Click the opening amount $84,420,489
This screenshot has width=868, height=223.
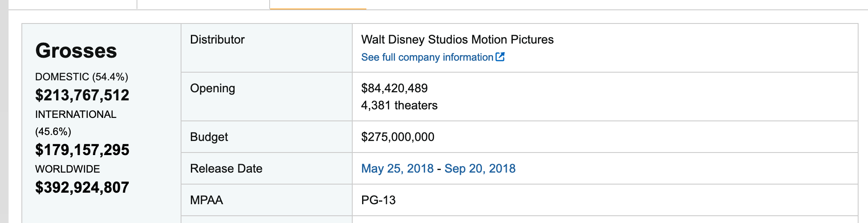[x=394, y=88]
